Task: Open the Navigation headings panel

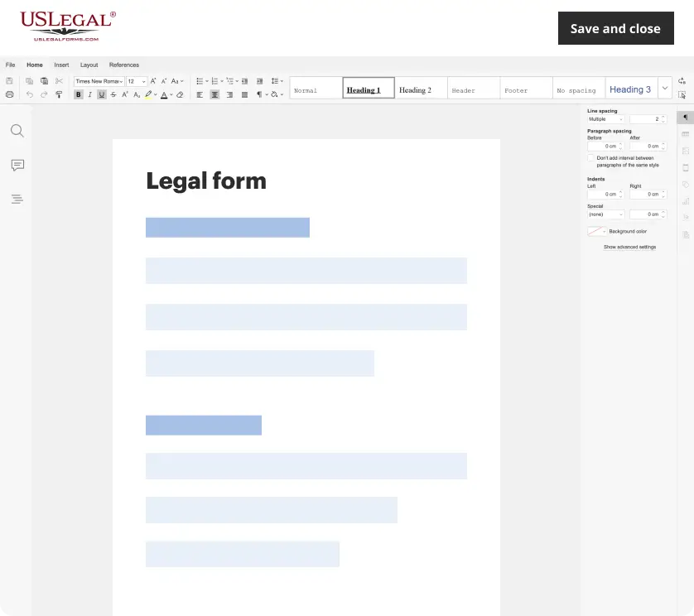Action: tap(17, 199)
